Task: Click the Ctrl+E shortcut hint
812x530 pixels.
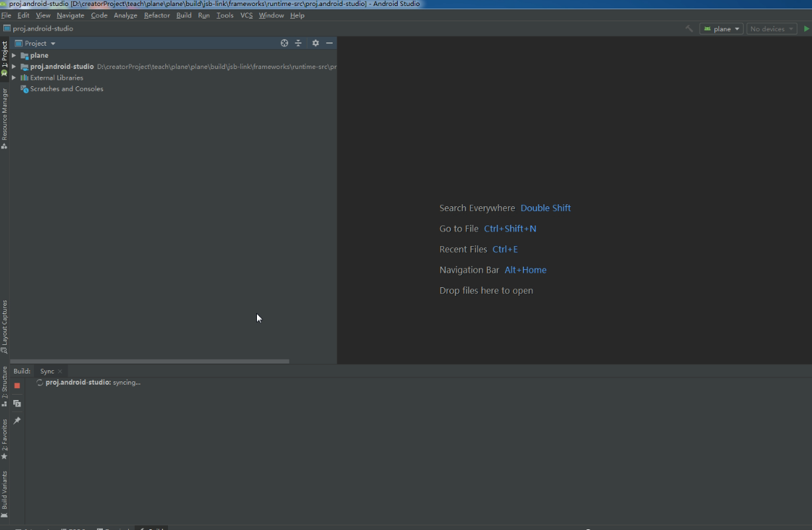Action: [505, 249]
